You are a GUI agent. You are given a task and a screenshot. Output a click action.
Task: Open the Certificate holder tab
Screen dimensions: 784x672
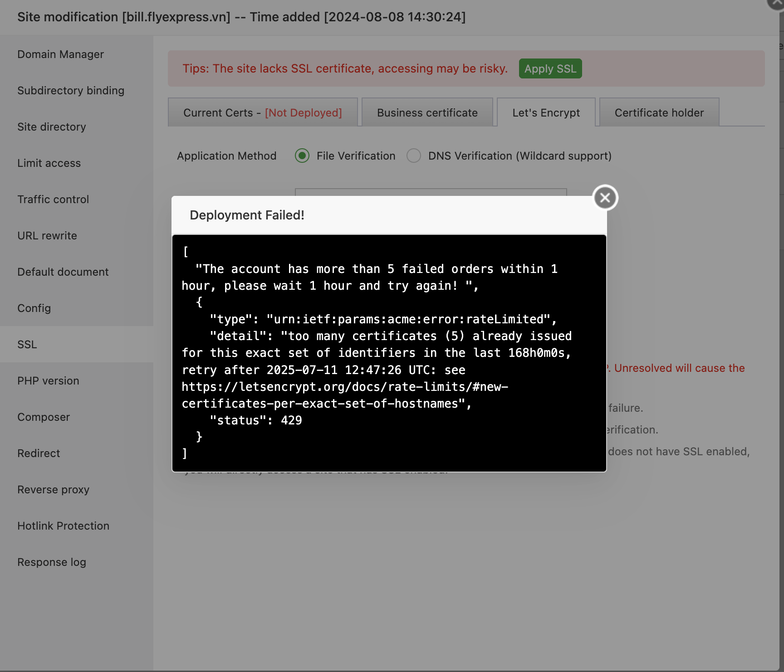(x=659, y=112)
